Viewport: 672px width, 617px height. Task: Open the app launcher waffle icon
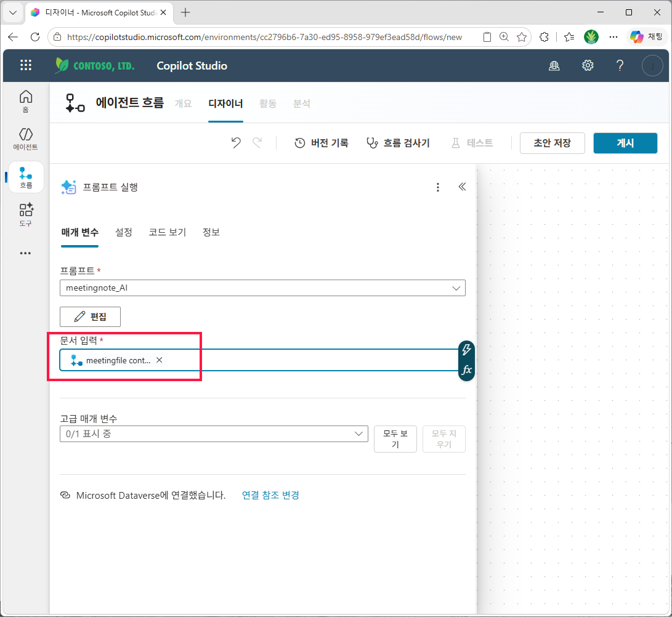coord(26,65)
